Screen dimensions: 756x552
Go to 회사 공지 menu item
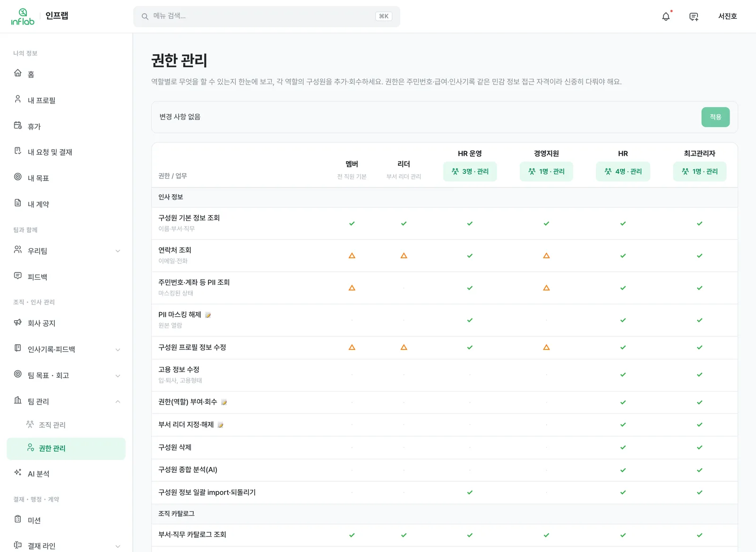tap(66, 323)
